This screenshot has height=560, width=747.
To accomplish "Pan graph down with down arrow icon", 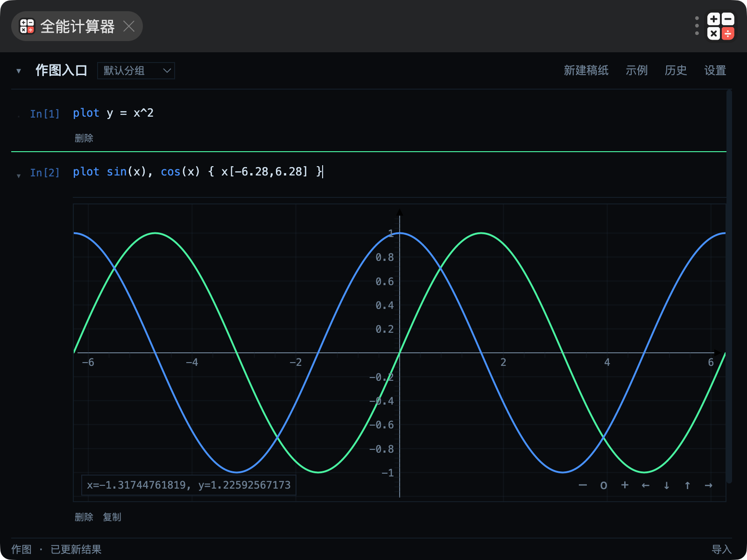I will pyautogui.click(x=667, y=485).
